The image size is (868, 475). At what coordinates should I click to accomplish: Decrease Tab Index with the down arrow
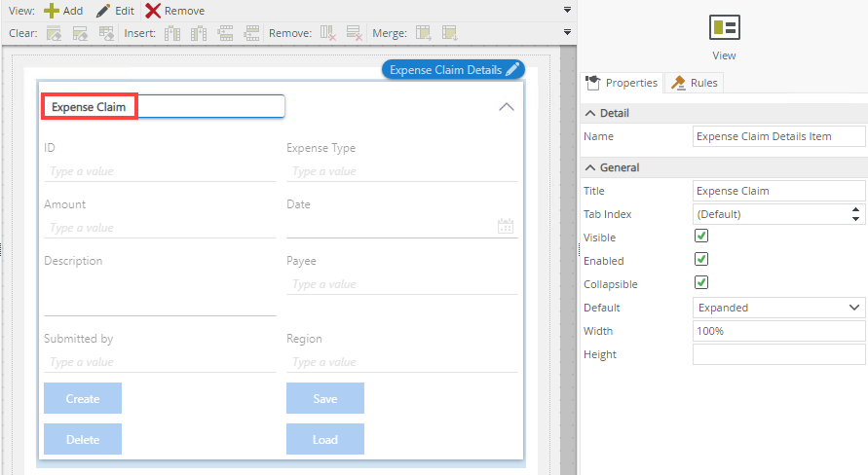(855, 219)
